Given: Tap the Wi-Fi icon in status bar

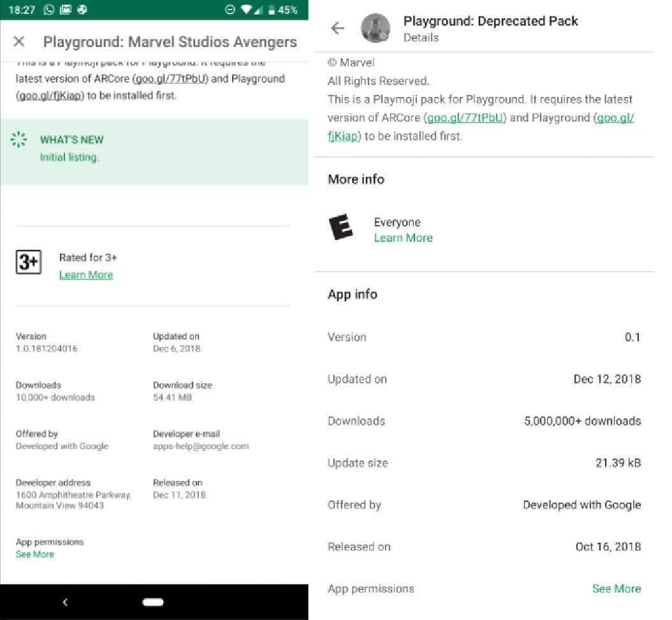Looking at the screenshot, I should 246,10.
